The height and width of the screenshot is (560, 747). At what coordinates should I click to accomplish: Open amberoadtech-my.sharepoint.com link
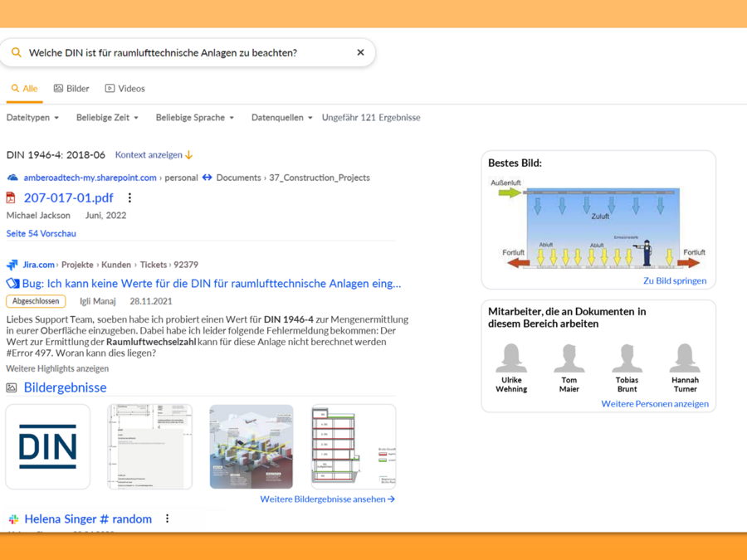[90, 178]
